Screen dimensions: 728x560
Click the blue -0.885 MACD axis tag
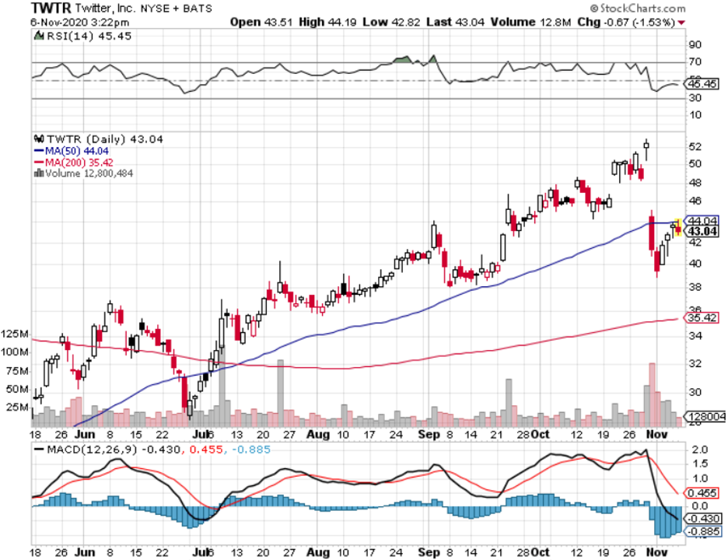[x=704, y=532]
